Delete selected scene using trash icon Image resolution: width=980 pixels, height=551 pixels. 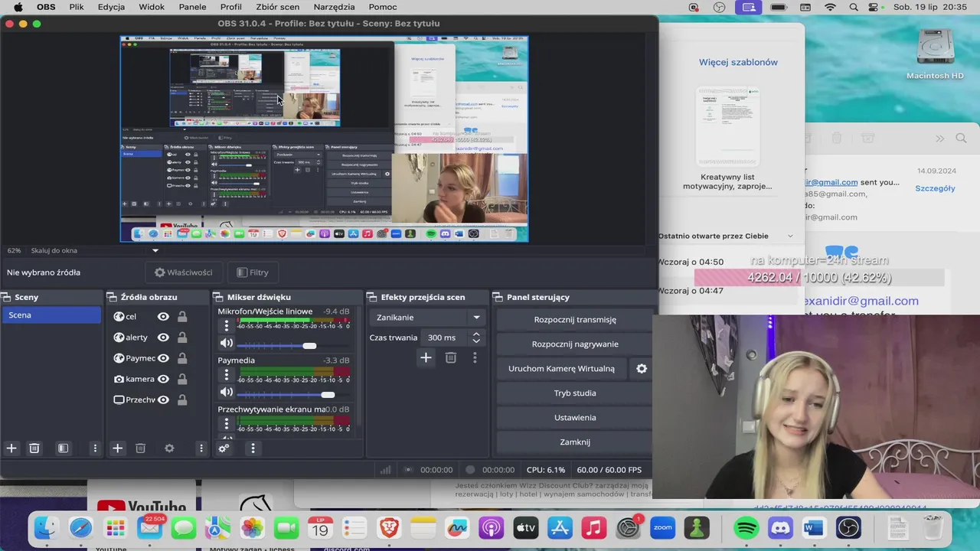(x=34, y=448)
